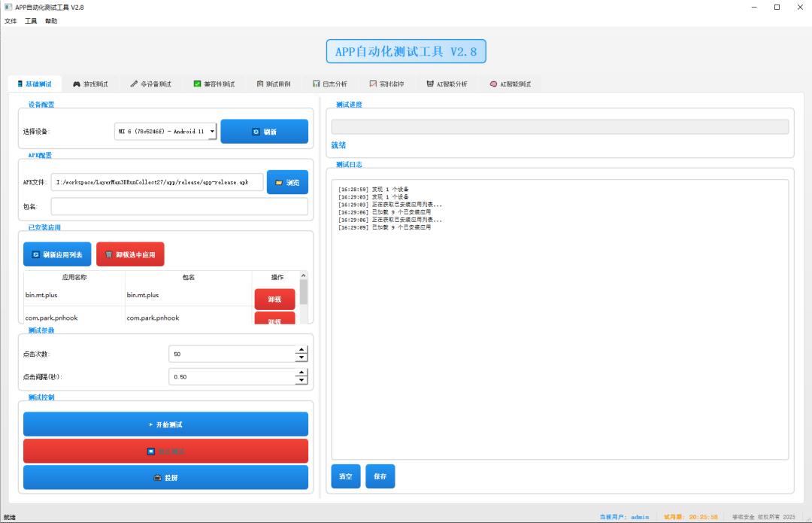Image resolution: width=812 pixels, height=523 pixels.
Task: Start the test with 开始测试 button
Action: click(165, 424)
